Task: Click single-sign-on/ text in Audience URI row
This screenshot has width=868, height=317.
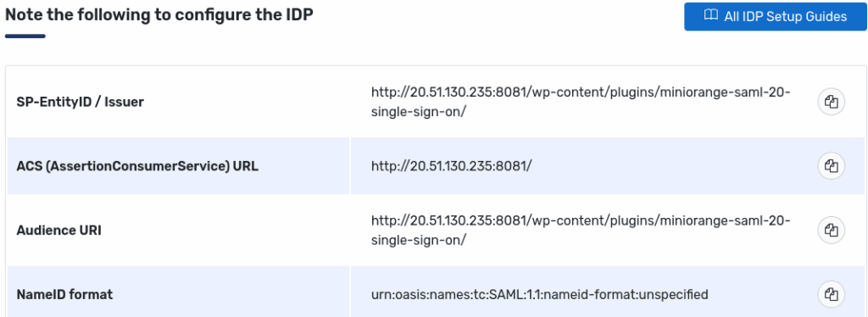Action: (x=419, y=240)
